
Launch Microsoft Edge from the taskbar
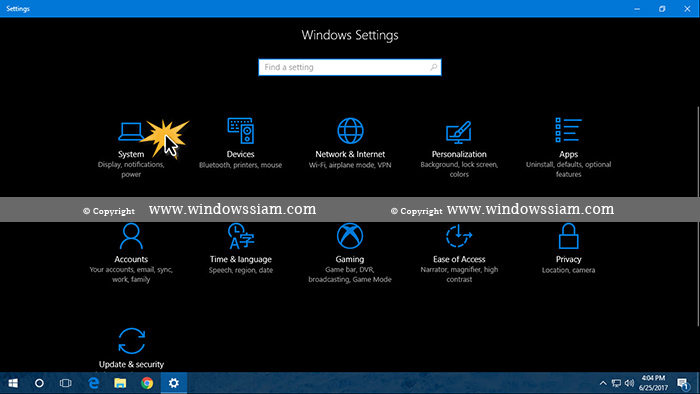point(93,383)
